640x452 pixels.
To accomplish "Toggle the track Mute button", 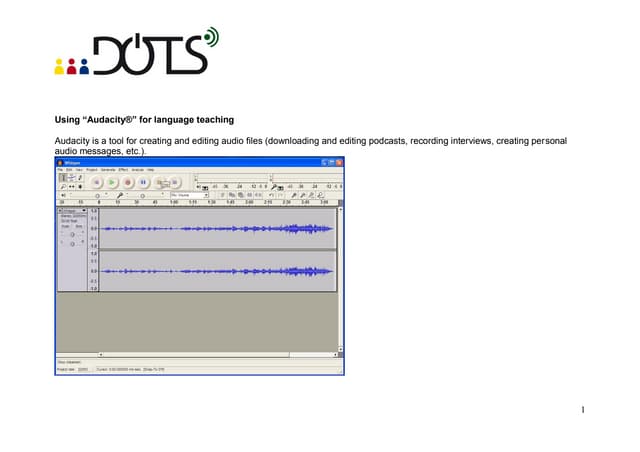I will click(x=66, y=226).
